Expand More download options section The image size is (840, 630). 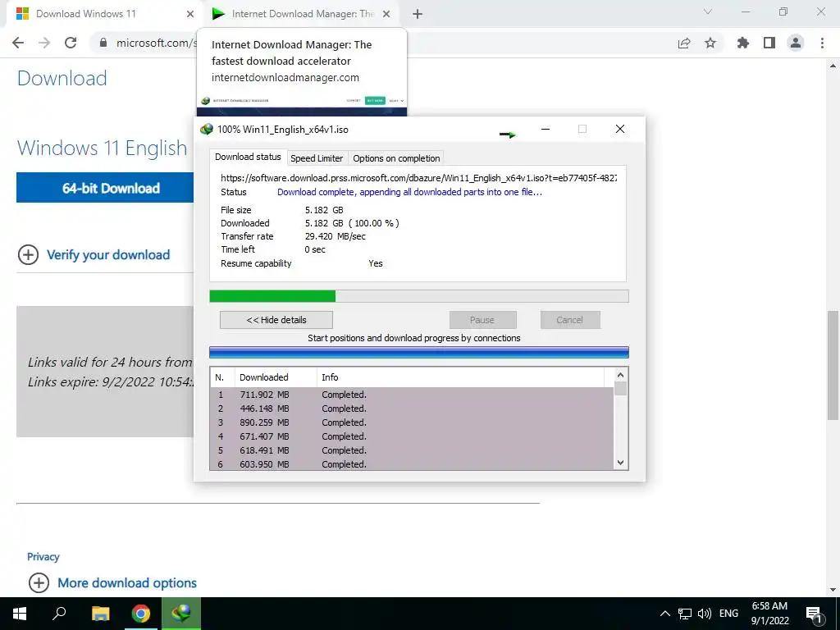(112, 583)
